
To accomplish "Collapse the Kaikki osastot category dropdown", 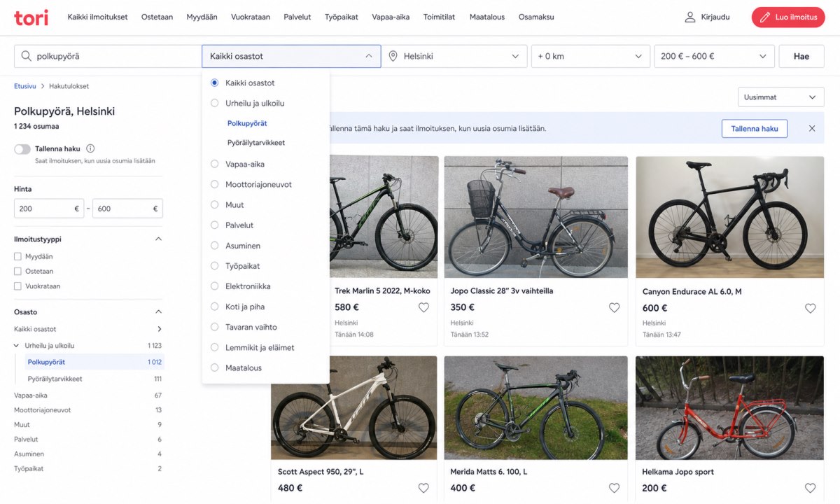I will click(x=291, y=56).
